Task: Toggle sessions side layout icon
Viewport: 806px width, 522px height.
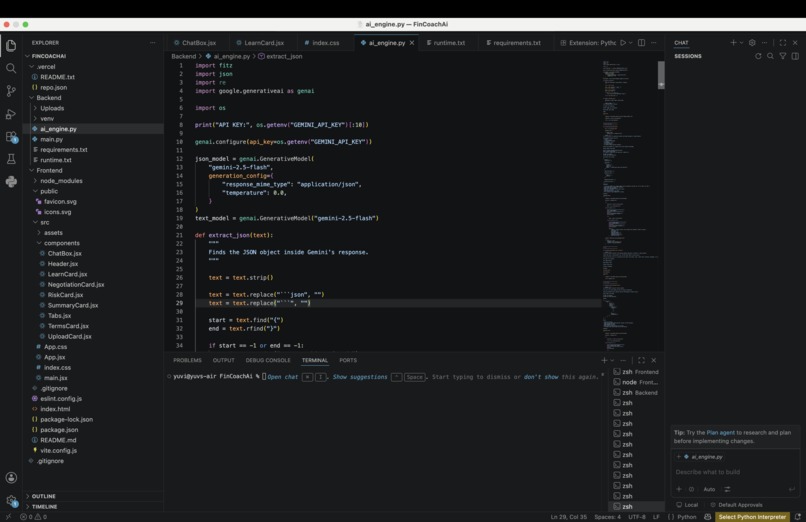Action: (x=795, y=56)
